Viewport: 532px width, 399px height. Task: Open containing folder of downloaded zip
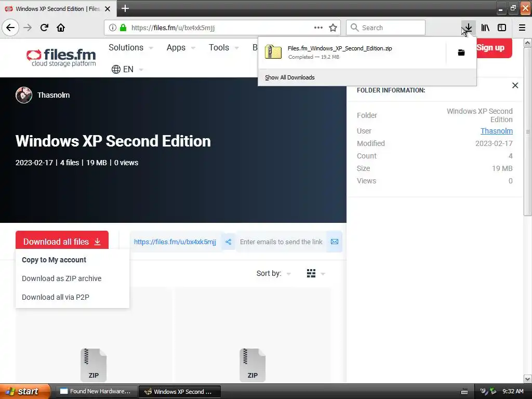coord(461,52)
